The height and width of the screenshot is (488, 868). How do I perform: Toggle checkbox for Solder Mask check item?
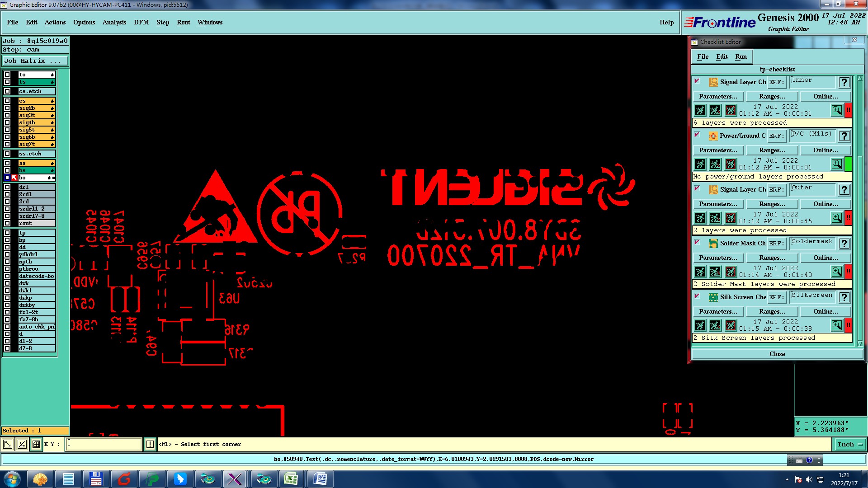(697, 243)
